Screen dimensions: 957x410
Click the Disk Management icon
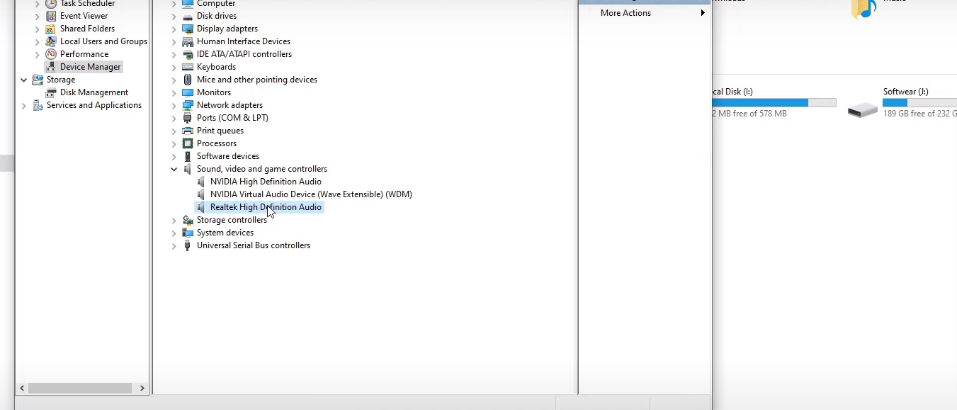click(51, 93)
